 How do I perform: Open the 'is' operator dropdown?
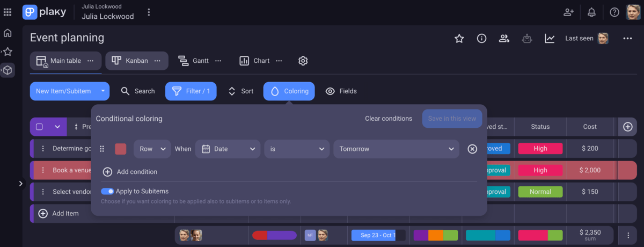[297, 149]
